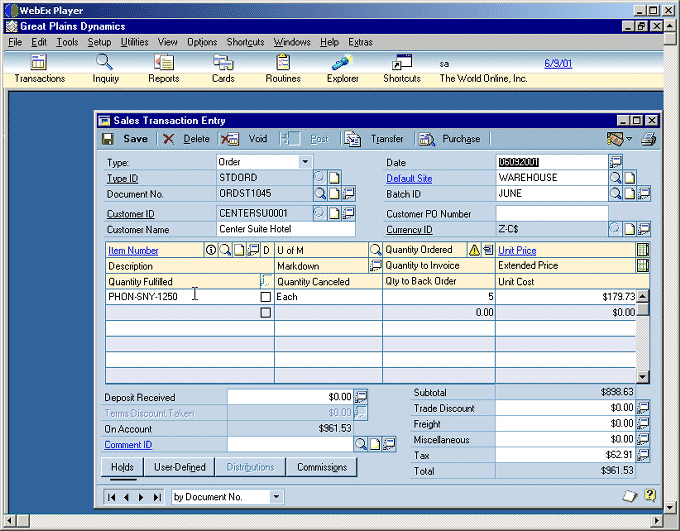Go to next record navigation button
Image resolution: width=680 pixels, height=531 pixels.
141,497
